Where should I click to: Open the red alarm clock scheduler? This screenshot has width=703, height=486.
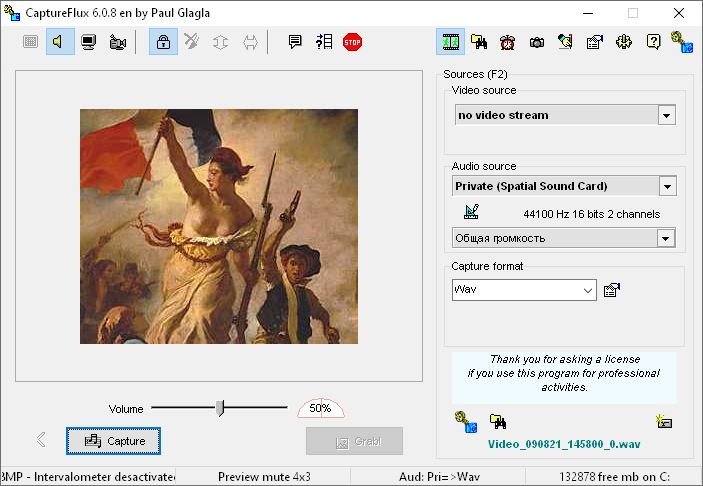tap(508, 42)
